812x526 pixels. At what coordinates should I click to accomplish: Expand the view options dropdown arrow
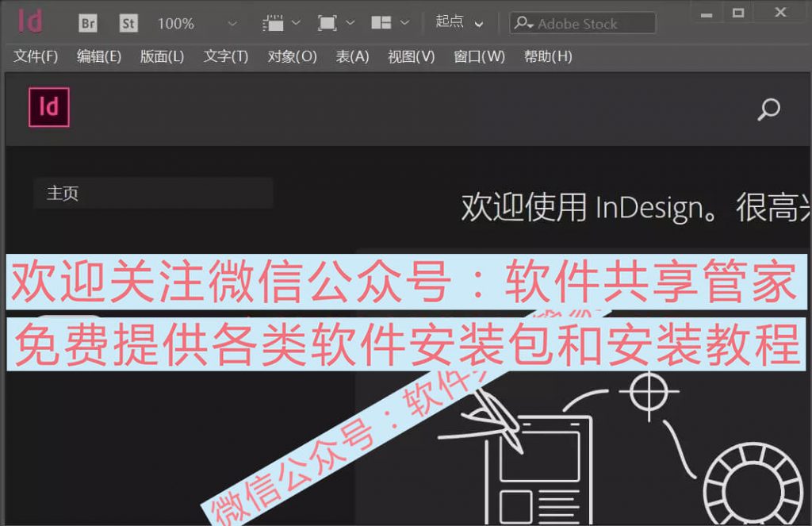click(x=297, y=23)
